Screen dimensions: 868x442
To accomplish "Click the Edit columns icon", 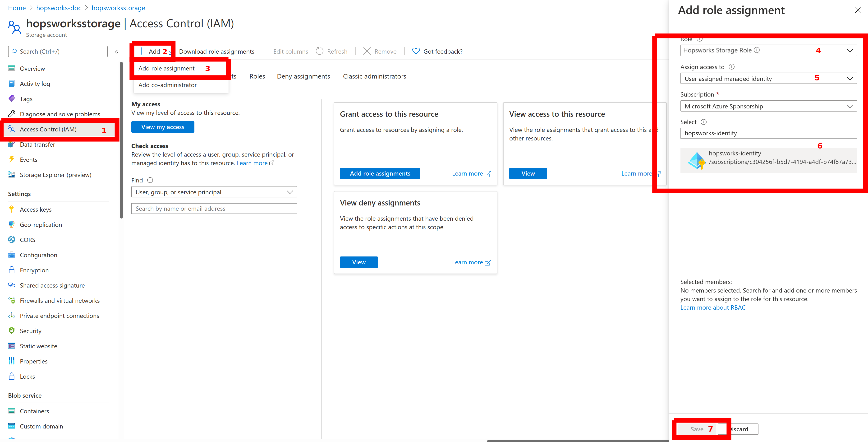I will pyautogui.click(x=266, y=51).
